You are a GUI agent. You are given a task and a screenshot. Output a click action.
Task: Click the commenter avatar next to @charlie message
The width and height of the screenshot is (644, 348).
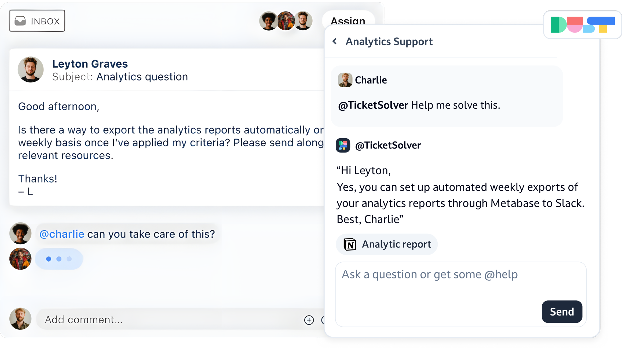(x=20, y=233)
